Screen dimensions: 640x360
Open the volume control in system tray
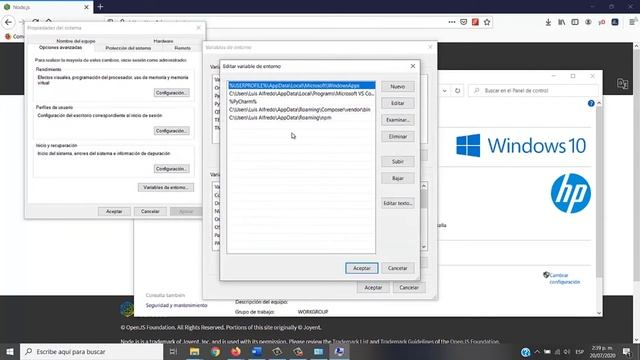pos(567,351)
